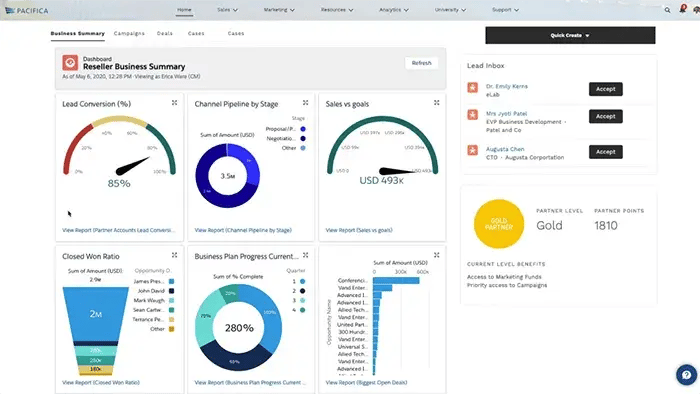Open the Quick Create dropdown
700x394 pixels.
(x=570, y=35)
